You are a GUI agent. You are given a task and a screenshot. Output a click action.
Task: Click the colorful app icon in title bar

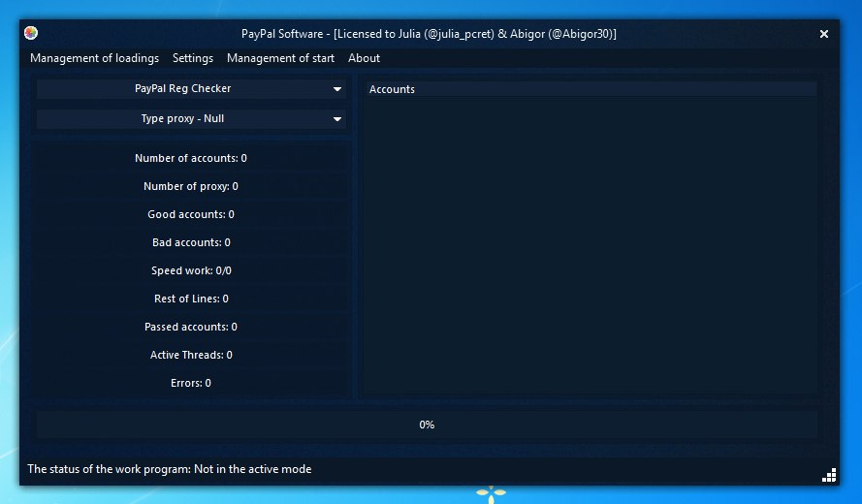coord(31,33)
